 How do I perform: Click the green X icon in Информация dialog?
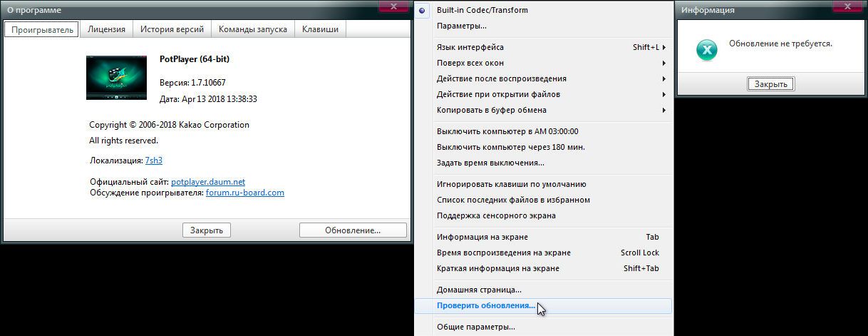point(707,50)
